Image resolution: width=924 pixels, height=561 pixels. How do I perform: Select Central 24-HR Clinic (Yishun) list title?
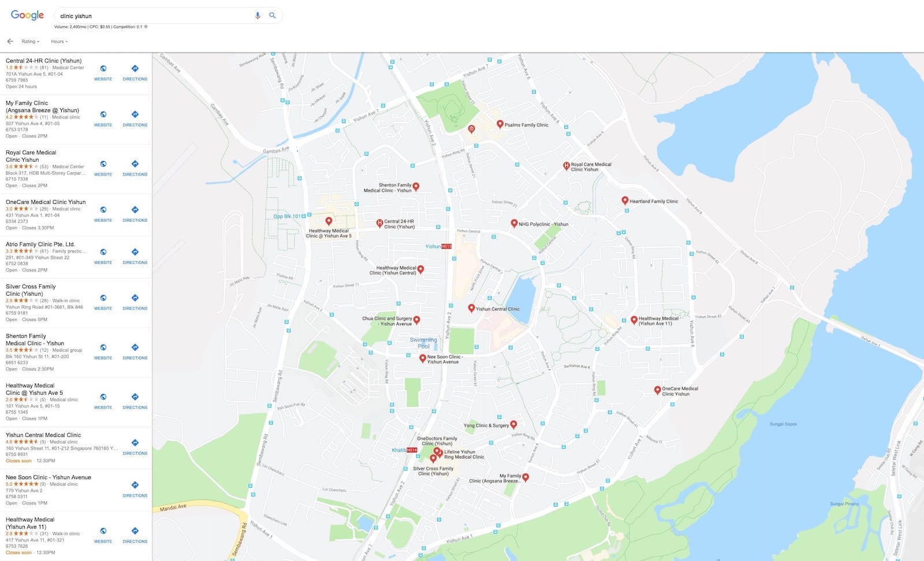click(x=44, y=61)
